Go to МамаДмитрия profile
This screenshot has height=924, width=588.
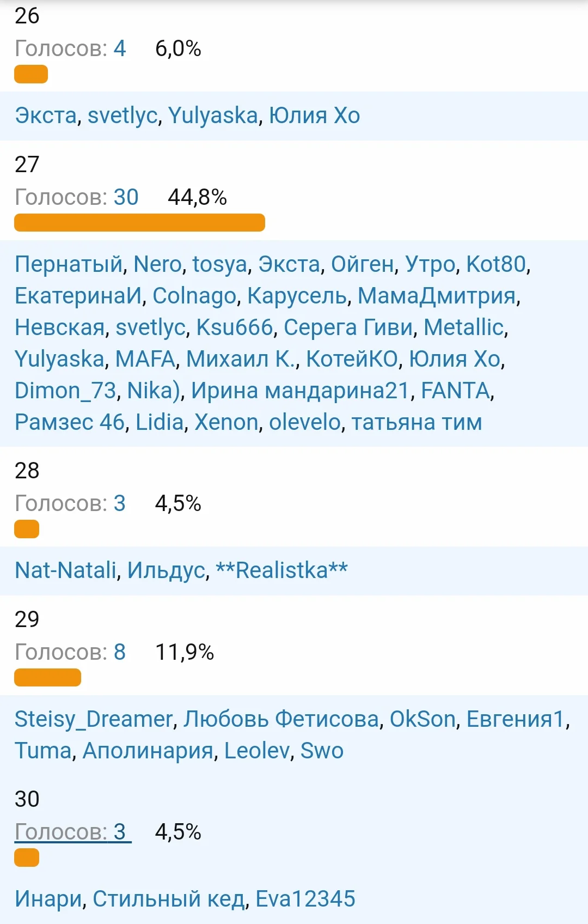coord(437,296)
